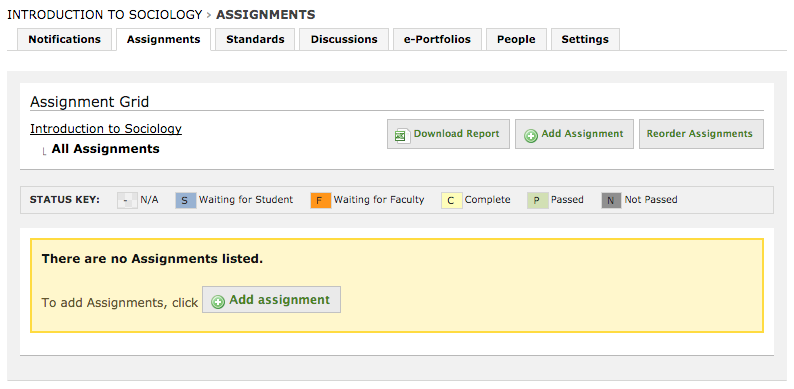Click Add assignment in the yellow notice

pyautogui.click(x=271, y=300)
